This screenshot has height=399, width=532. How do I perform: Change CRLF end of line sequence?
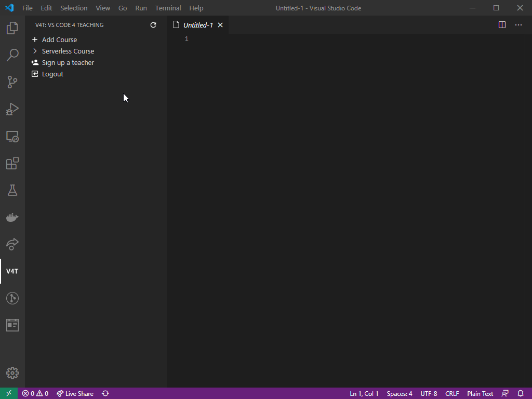point(452,394)
